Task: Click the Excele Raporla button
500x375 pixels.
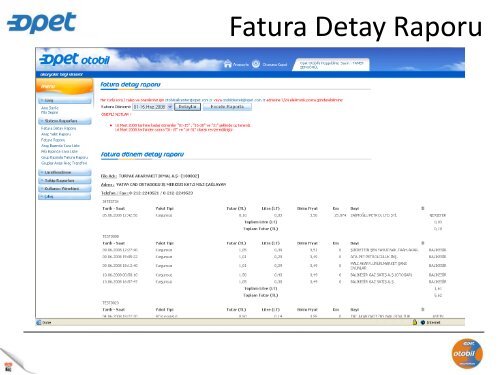Action: (x=227, y=107)
